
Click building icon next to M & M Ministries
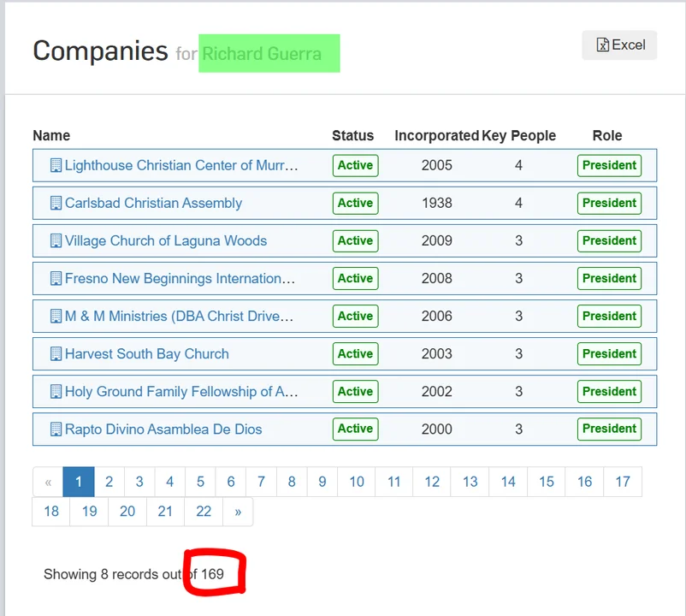tap(56, 316)
